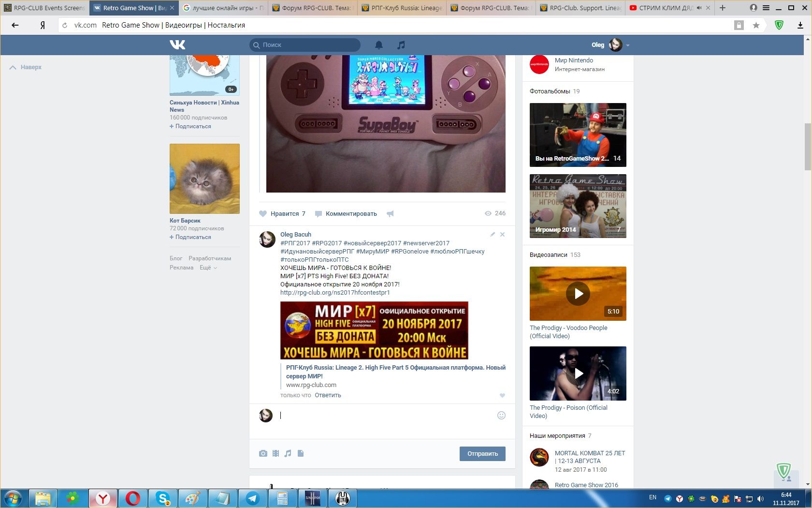
Task: Share the post via megaphone icon
Action: tap(390, 213)
